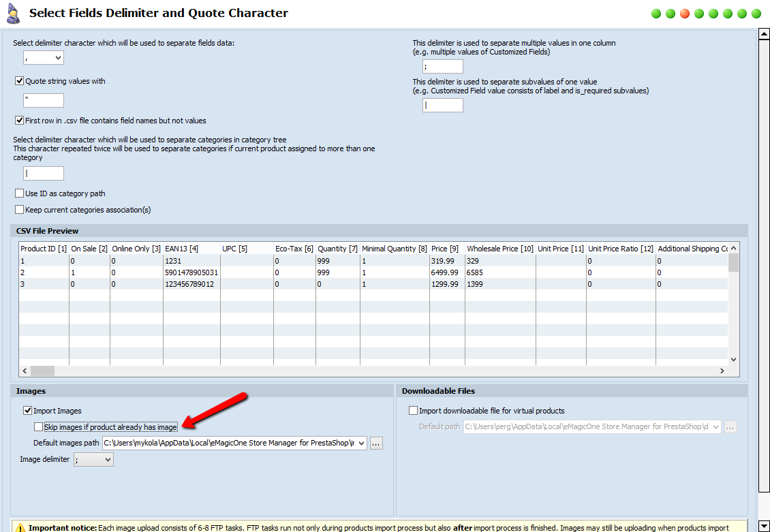The image size is (770, 532).
Task: Click the page scroll down arrow
Action: pos(764,525)
